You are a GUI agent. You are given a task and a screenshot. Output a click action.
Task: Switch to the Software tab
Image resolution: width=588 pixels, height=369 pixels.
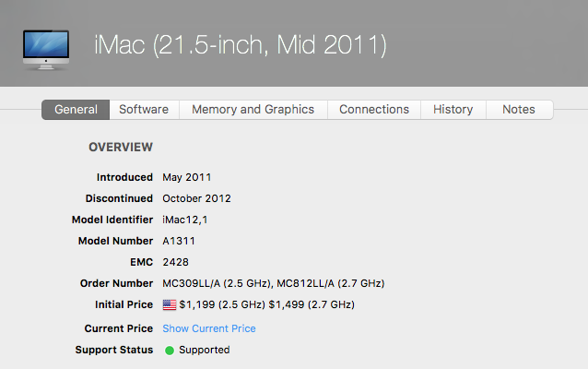[x=144, y=110]
